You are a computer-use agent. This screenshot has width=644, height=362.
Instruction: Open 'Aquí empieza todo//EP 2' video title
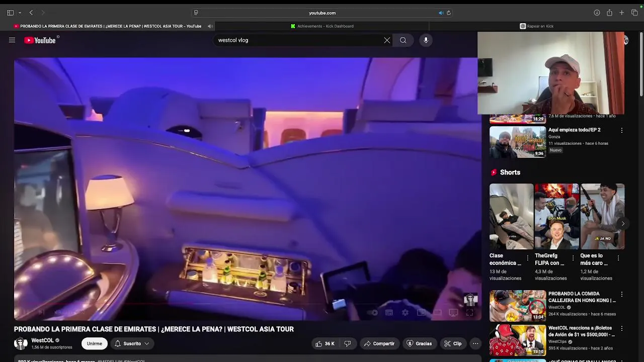[574, 130]
